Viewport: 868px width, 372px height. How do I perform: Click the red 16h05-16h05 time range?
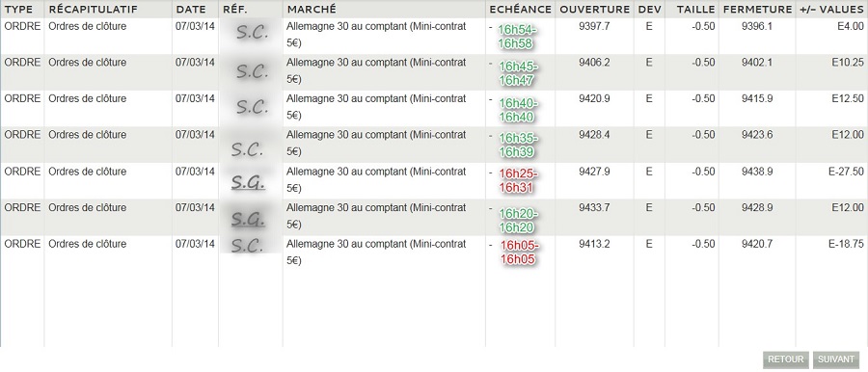[519, 252]
